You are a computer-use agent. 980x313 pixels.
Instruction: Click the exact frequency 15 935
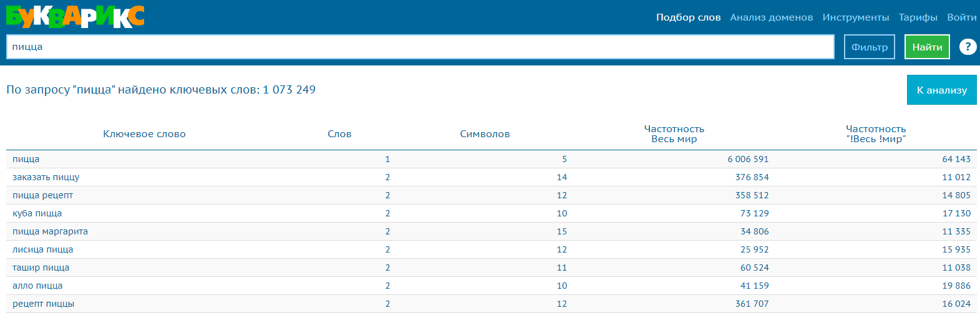coord(956,249)
